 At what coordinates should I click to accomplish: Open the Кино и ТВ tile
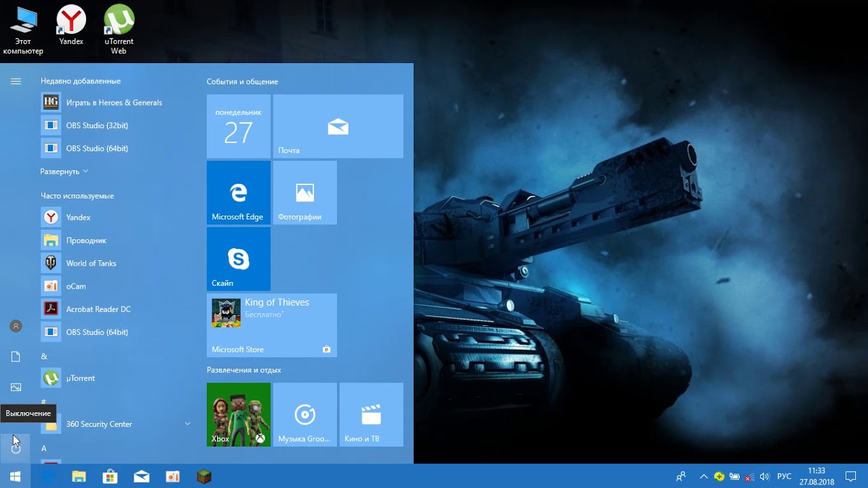tap(372, 415)
